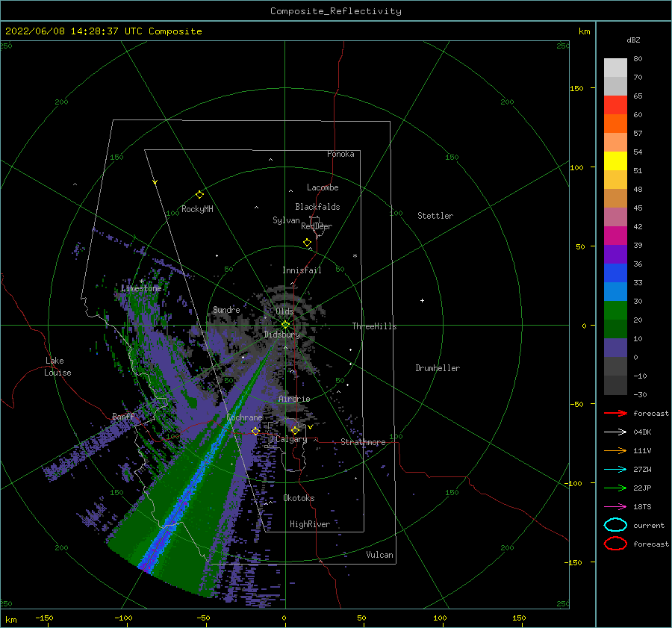Click the Vulcan label
This screenshot has height=628, width=672.
point(380,555)
